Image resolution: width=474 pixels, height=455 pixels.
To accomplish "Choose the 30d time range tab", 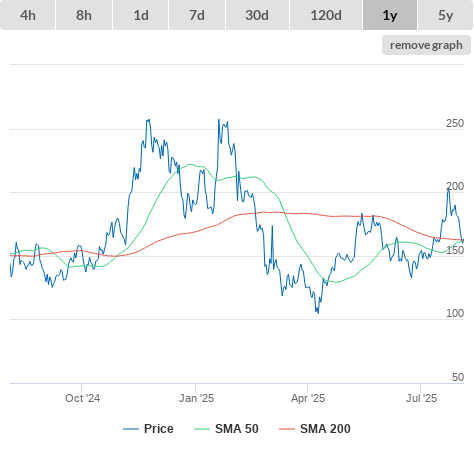I will pyautogui.click(x=257, y=15).
